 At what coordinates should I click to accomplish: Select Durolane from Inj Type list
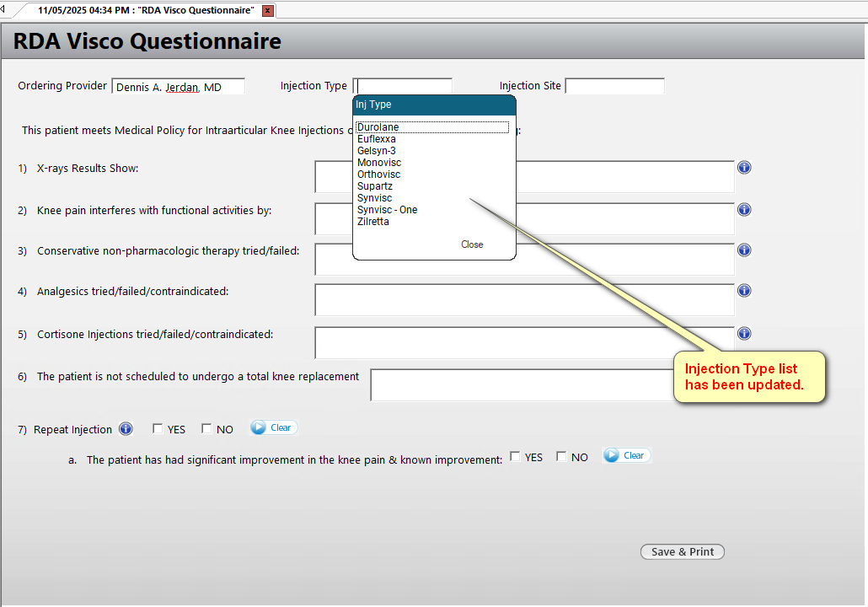click(432, 127)
